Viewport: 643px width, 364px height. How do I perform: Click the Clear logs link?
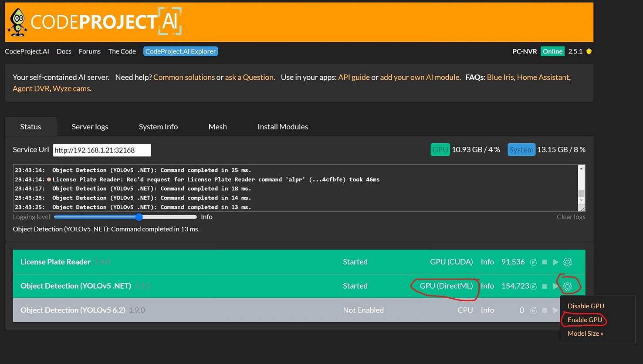pyautogui.click(x=571, y=217)
